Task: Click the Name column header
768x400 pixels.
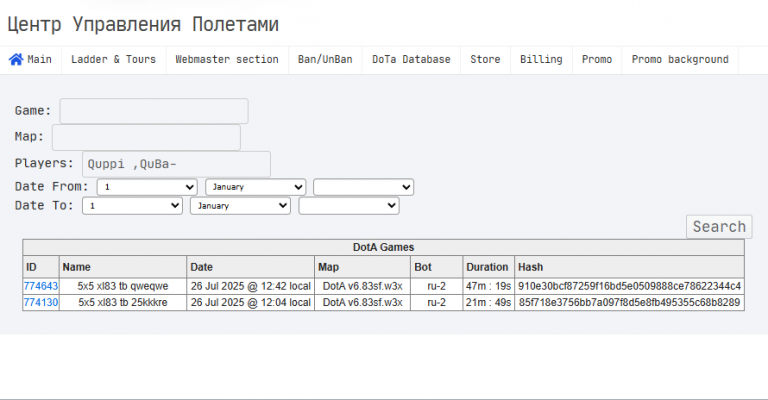Action: tap(123, 267)
